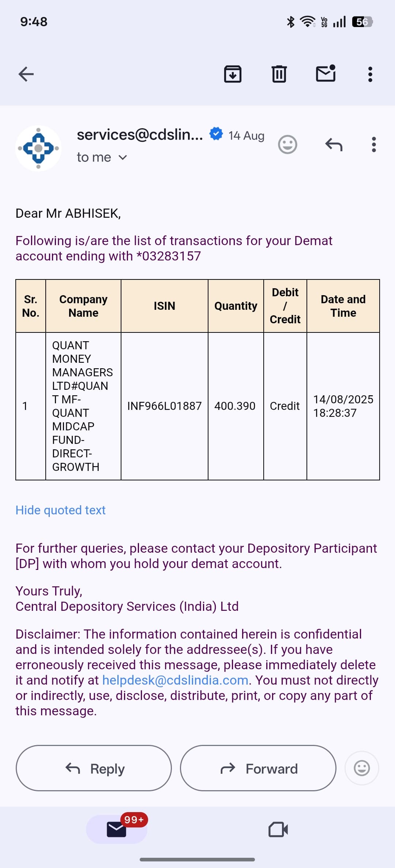Collapse message with Hide quoted text
The image size is (395, 868).
tap(60, 510)
